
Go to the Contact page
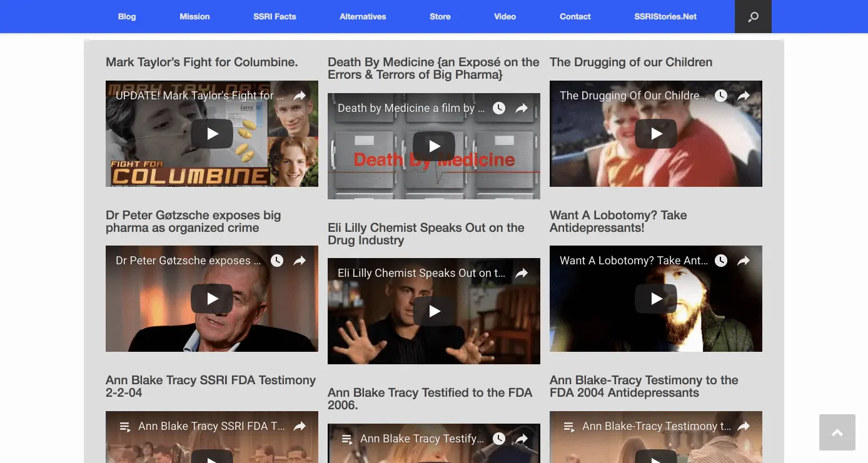click(575, 16)
